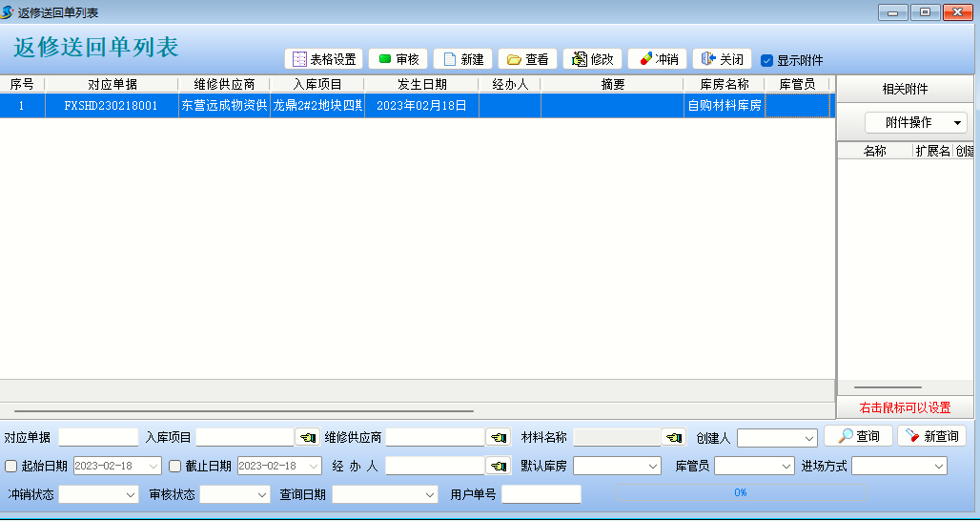Image resolution: width=980 pixels, height=521 pixels.
Task: Open 表格设置 table settings
Action: [x=323, y=59]
